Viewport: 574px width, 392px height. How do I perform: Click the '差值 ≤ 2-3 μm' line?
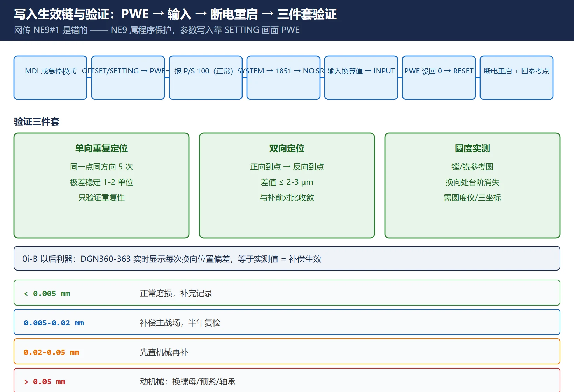click(x=287, y=182)
